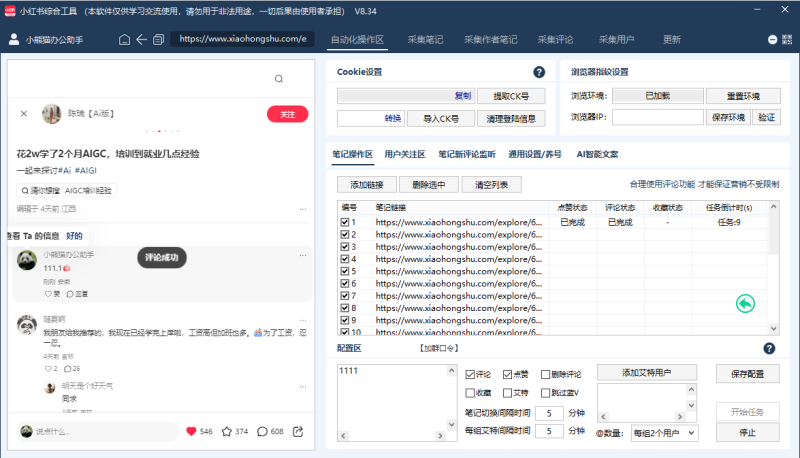Click the app logo icon in the title bar
Screen dimensions: 800x458
[x=10, y=10]
